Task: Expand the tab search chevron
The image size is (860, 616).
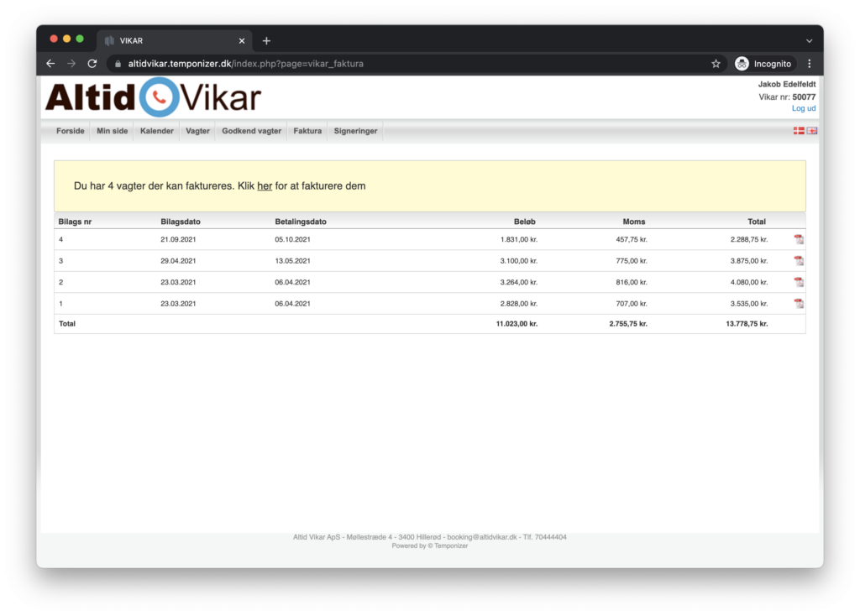Action: click(809, 40)
